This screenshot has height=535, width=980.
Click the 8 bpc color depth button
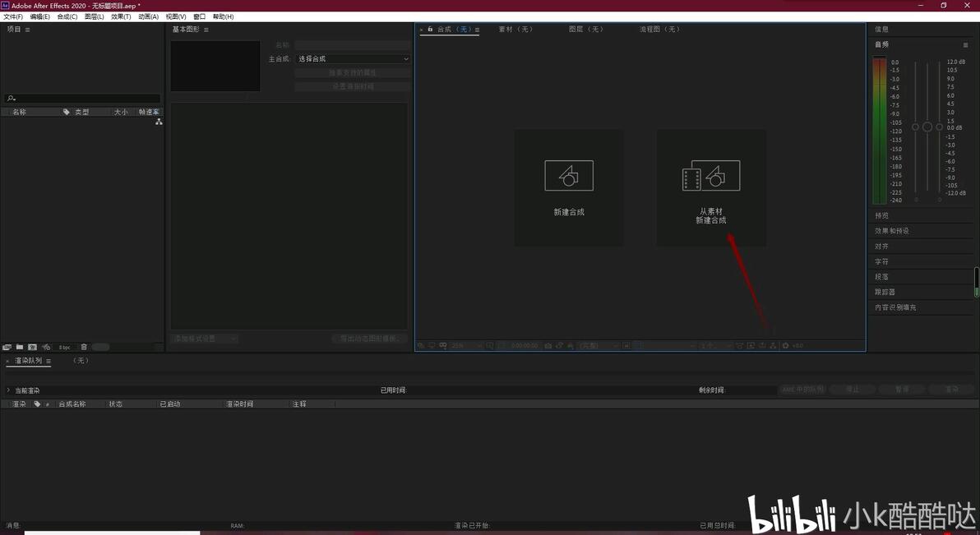coord(64,348)
